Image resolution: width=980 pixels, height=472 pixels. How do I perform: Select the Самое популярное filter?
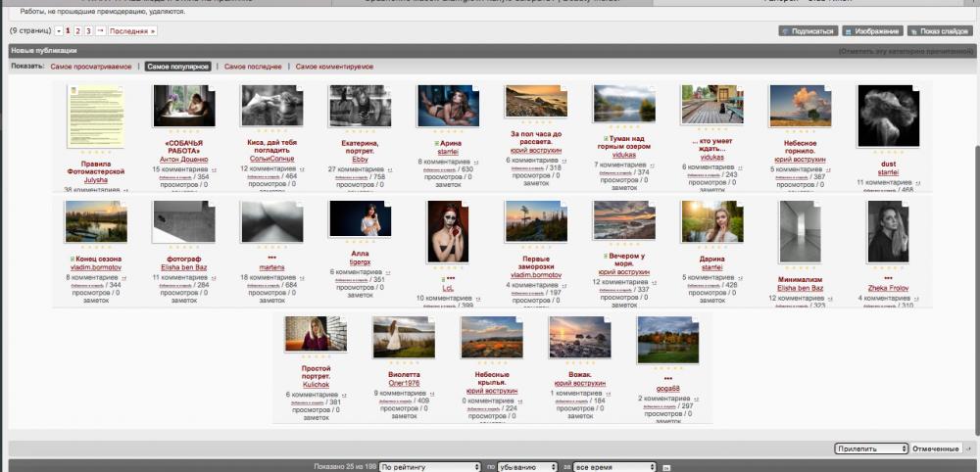178,67
